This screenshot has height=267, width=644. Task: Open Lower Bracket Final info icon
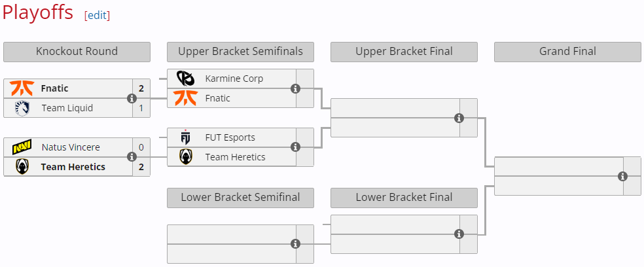[459, 234]
